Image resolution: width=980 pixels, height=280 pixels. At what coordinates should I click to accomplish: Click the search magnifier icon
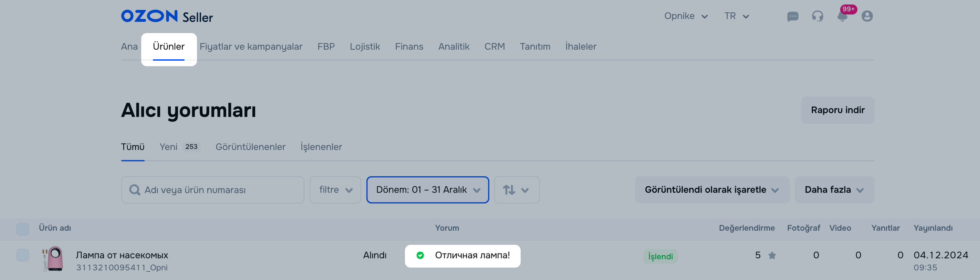tap(134, 190)
